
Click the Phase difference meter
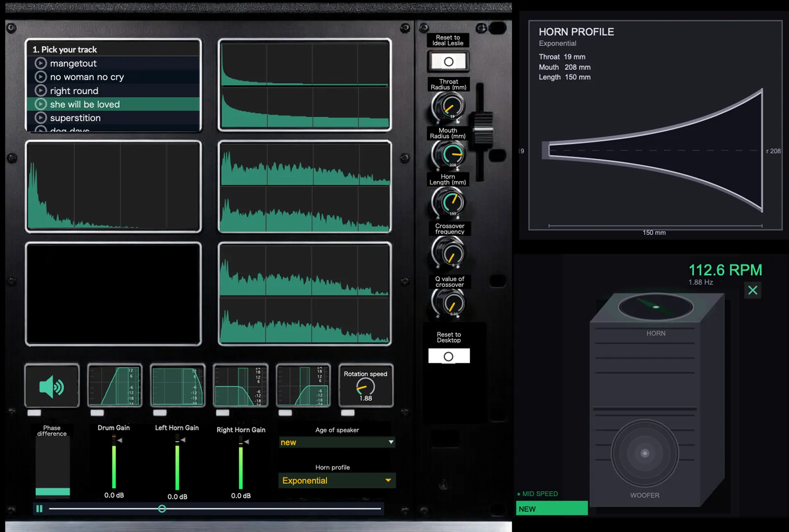click(x=53, y=467)
